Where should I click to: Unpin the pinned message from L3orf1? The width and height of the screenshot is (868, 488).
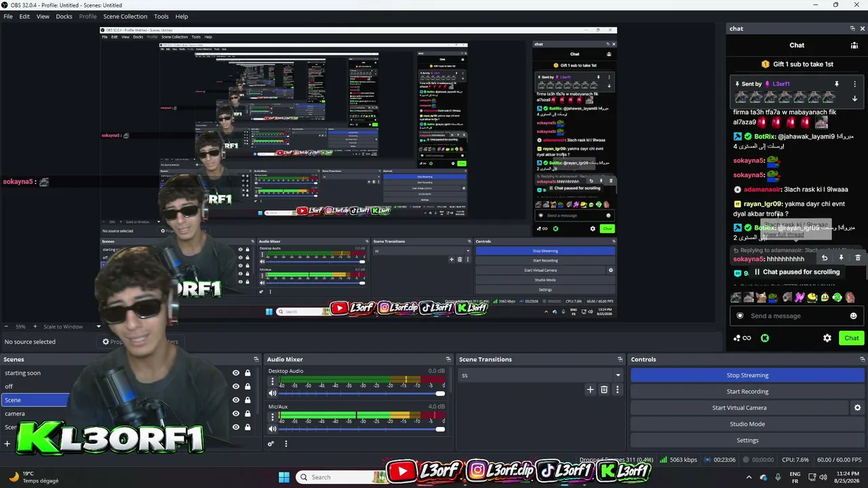[837, 84]
